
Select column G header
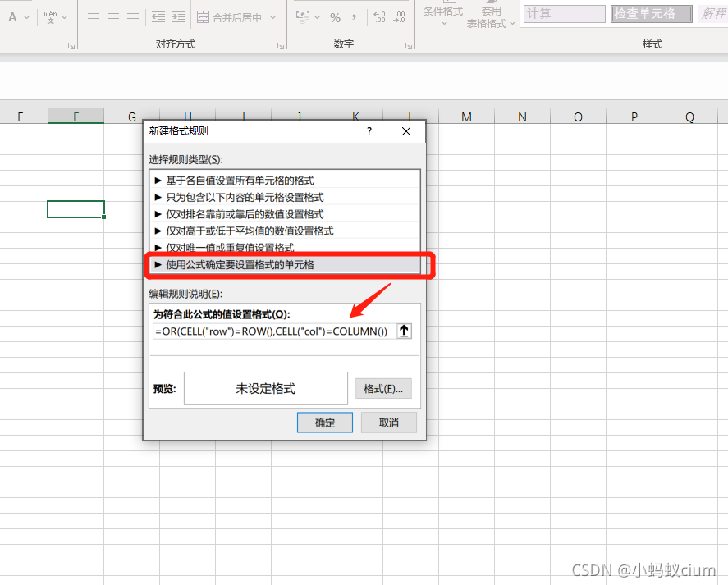pos(132,117)
